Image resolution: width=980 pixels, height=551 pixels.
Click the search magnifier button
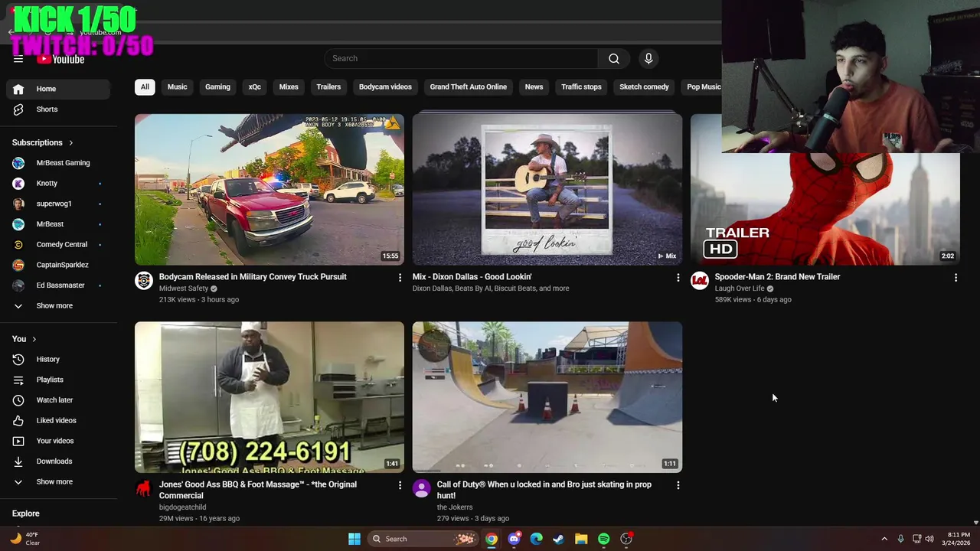coord(613,59)
